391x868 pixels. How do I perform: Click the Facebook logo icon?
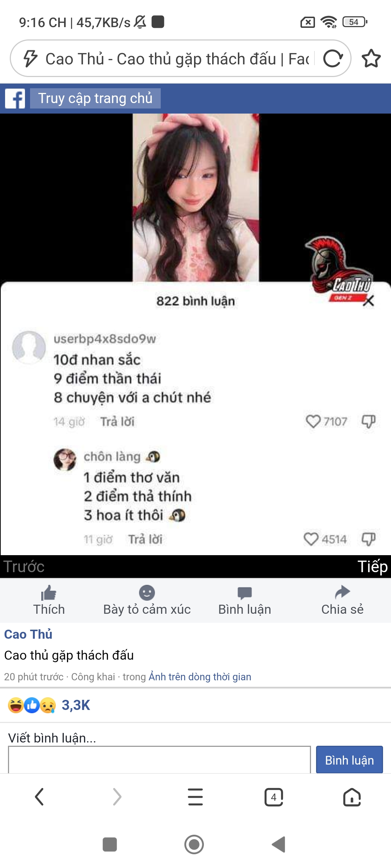[x=15, y=98]
